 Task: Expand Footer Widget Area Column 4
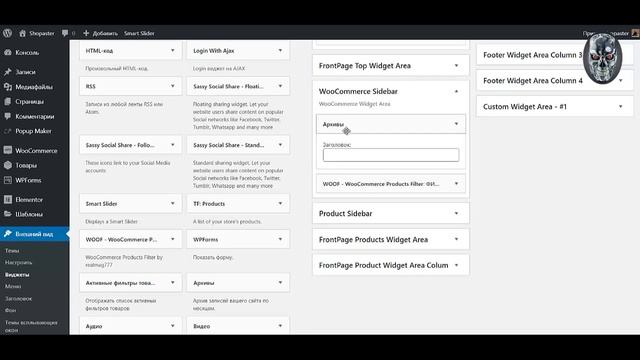tap(620, 81)
